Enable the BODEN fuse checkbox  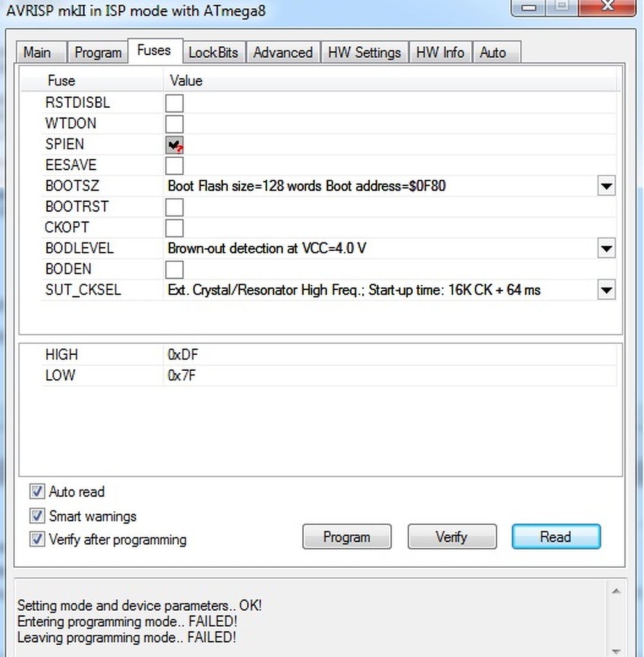[x=175, y=269]
